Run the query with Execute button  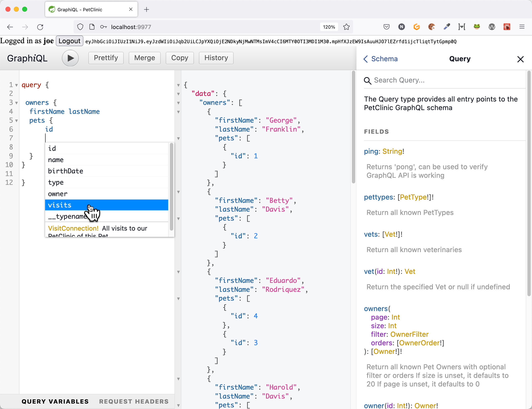(x=70, y=58)
